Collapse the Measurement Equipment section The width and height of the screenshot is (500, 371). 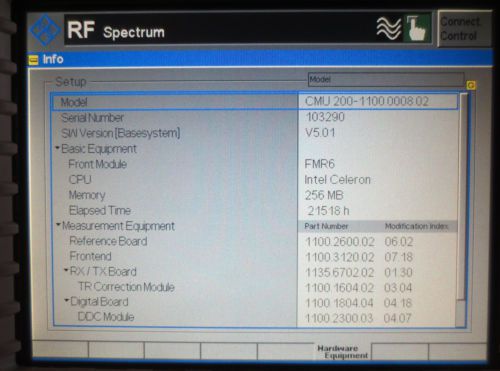click(58, 225)
